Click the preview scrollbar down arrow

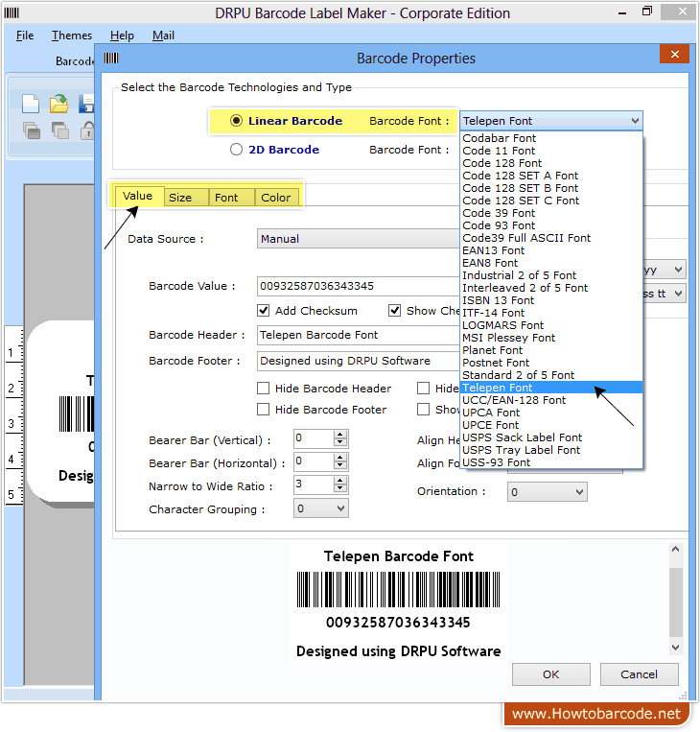(675, 647)
